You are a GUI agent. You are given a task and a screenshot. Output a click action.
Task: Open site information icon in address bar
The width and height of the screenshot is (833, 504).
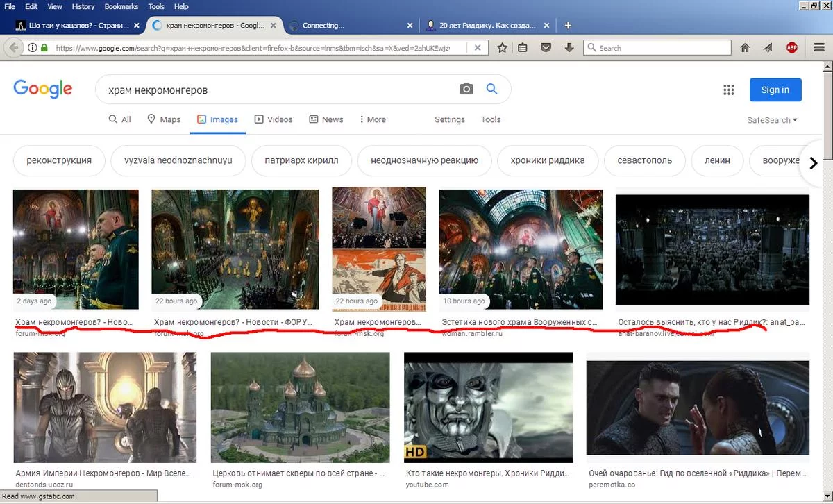tap(33, 48)
